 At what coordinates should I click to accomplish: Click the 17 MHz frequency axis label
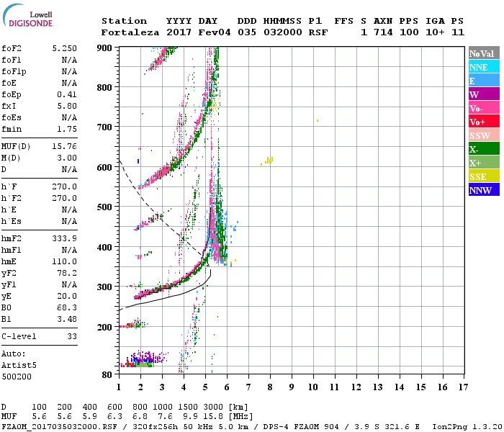coord(463,387)
